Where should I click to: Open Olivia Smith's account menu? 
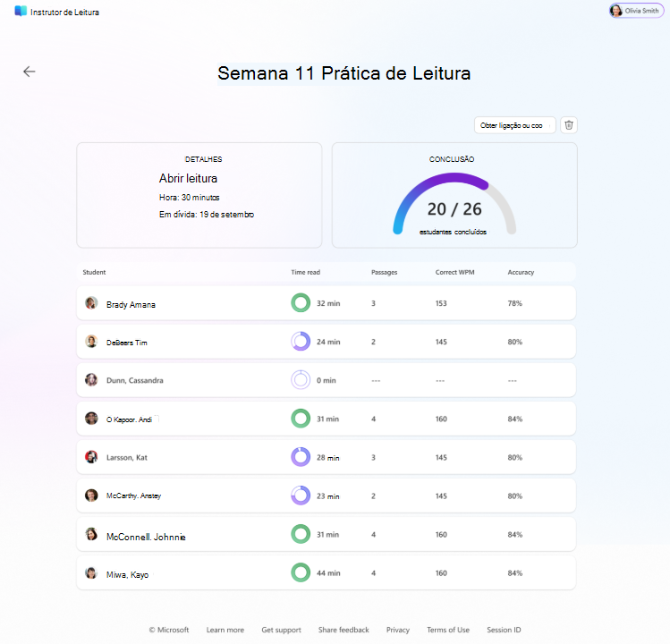coord(636,11)
